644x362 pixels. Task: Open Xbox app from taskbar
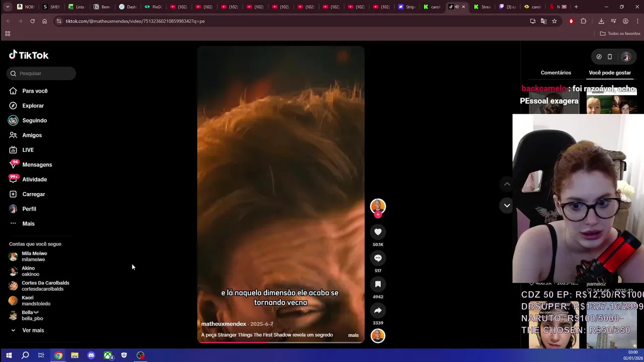click(x=108, y=355)
